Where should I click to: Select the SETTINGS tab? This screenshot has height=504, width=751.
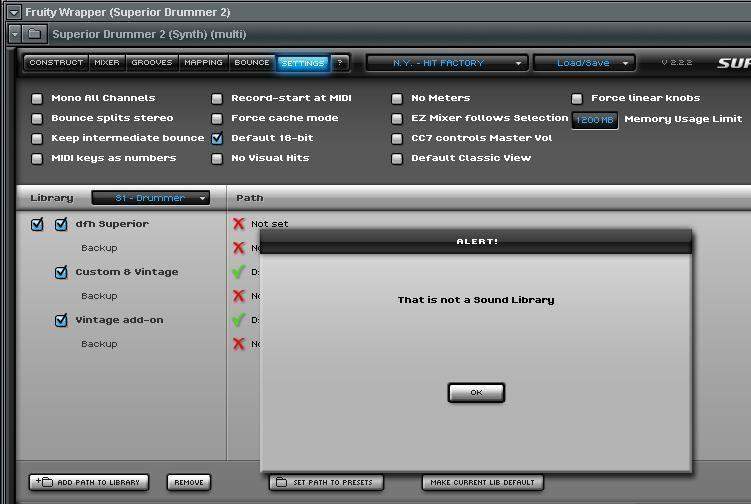303,63
